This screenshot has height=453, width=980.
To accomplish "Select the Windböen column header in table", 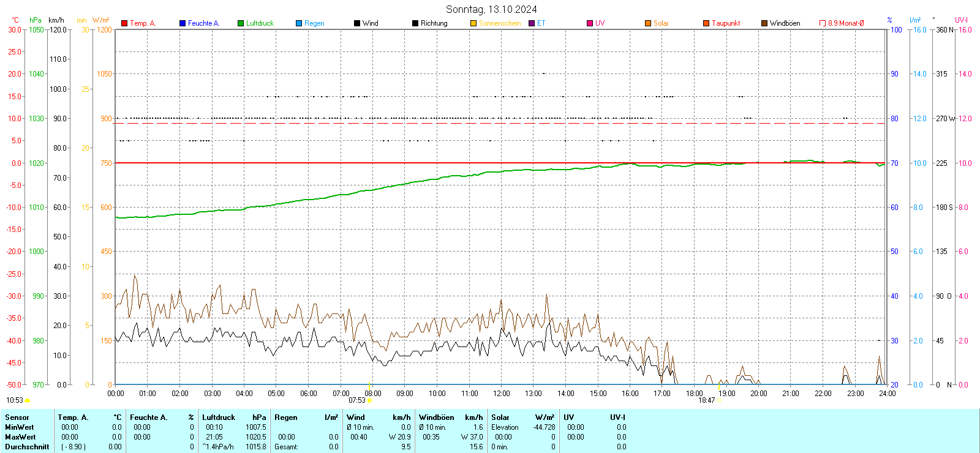I will coord(437,417).
